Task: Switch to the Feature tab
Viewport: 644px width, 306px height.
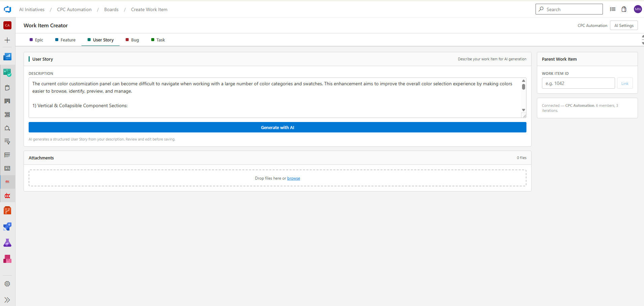Action: [65, 40]
